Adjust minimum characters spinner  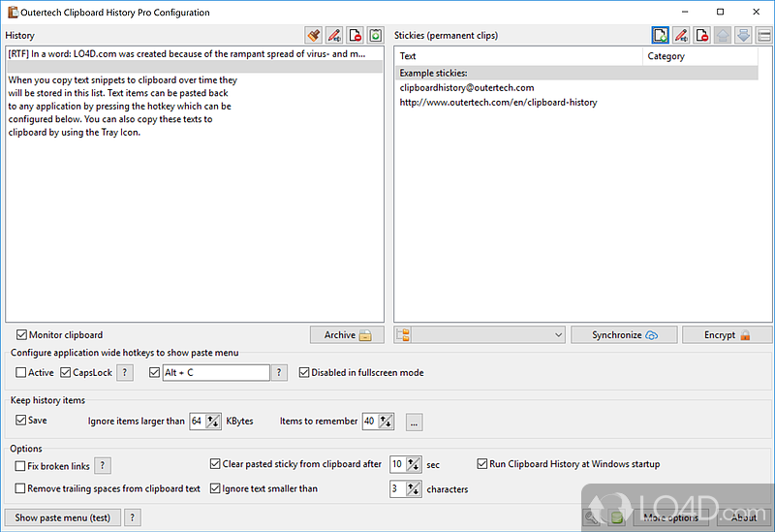(x=414, y=489)
